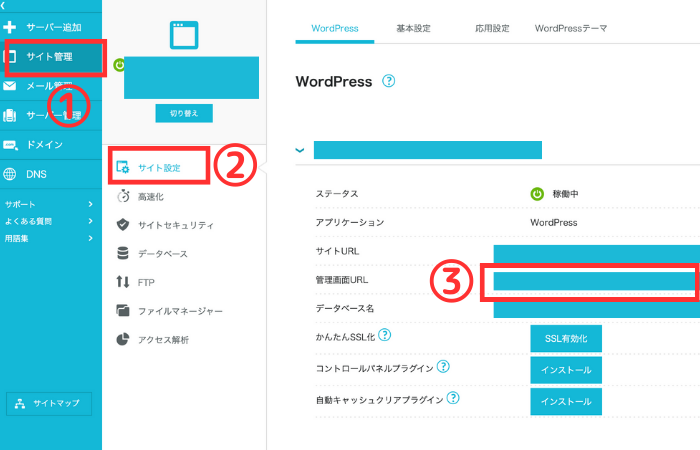Click the FTP up-down arrows icon
This screenshot has height=450, width=700.
(x=123, y=282)
